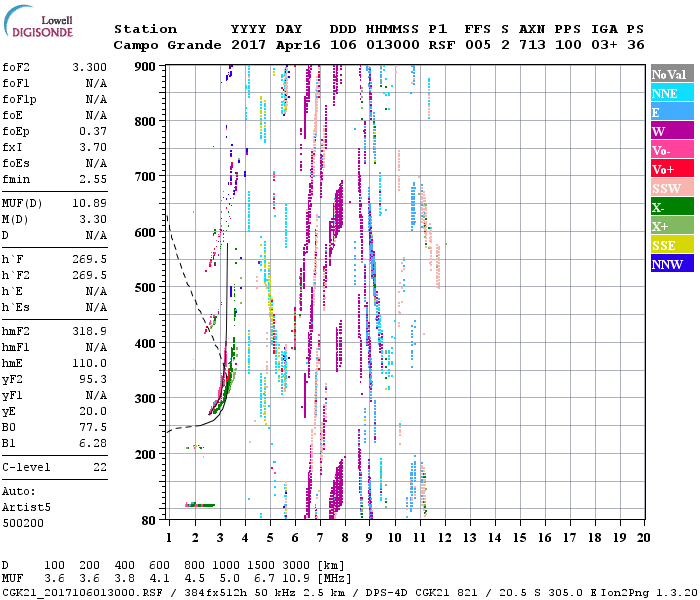Click the 5 MHz frequency axis label
The height and width of the screenshot is (600, 700).
(x=270, y=538)
